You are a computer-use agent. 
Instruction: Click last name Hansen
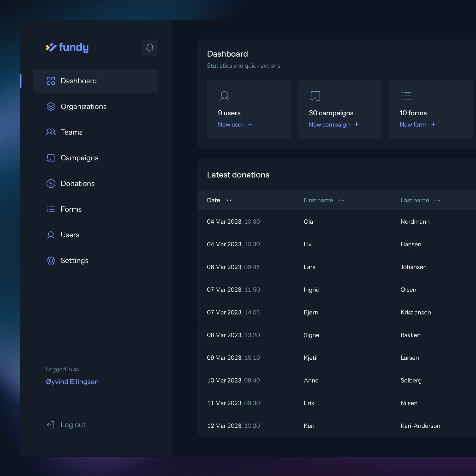[x=411, y=244]
